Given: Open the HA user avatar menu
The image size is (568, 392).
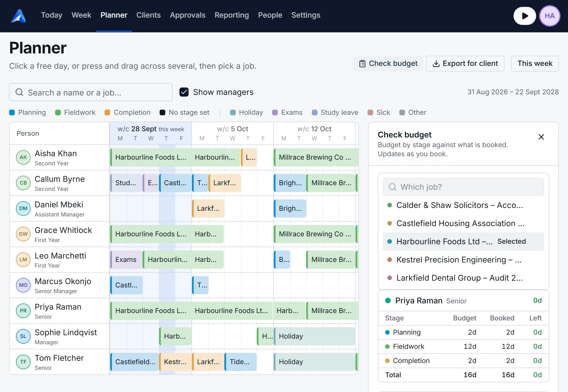Looking at the screenshot, I should [550, 16].
